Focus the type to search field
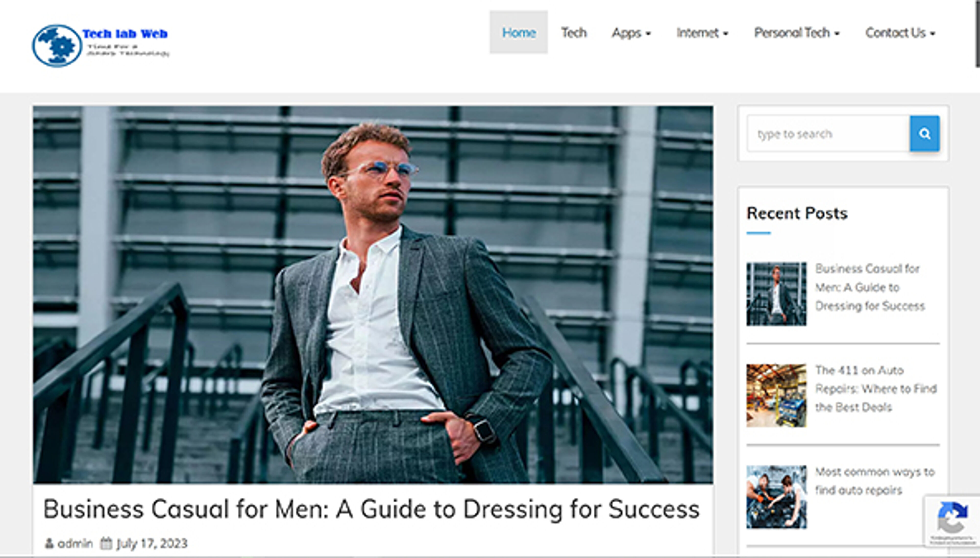This screenshot has width=980, height=558. (828, 134)
